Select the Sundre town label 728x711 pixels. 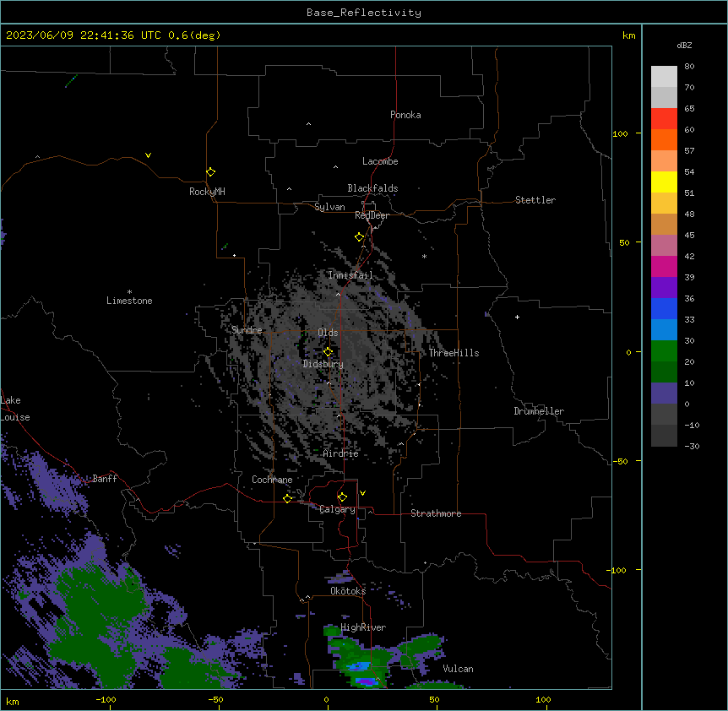(x=247, y=330)
